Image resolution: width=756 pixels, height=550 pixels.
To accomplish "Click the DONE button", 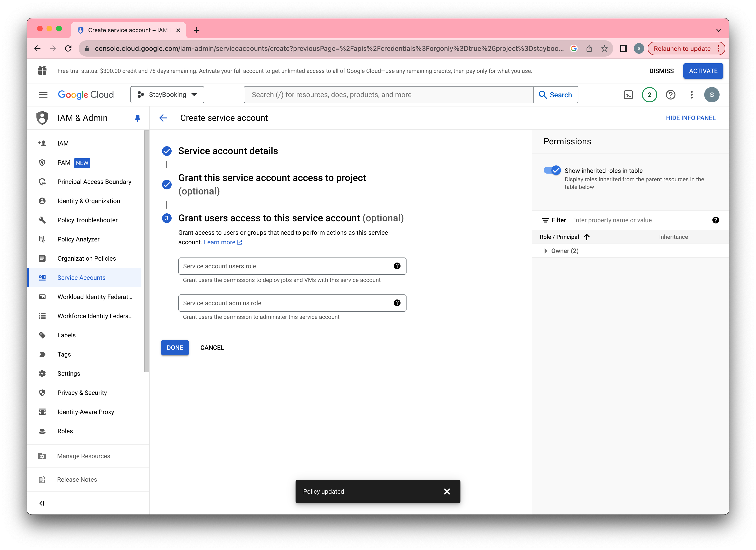I will click(175, 348).
